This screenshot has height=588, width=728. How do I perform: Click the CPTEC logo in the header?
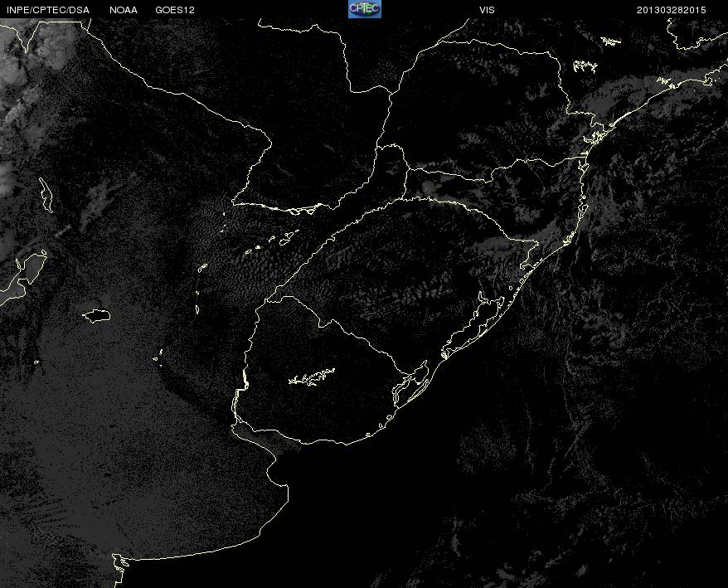click(365, 9)
